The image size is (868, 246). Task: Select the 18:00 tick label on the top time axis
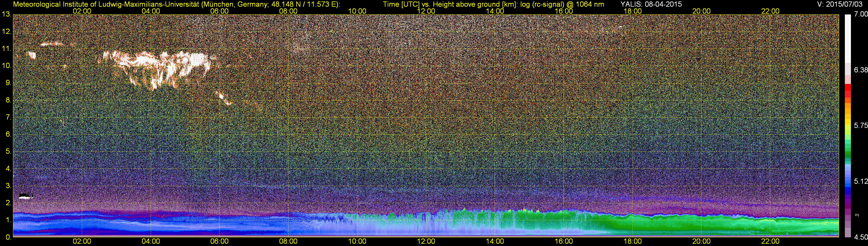(632, 11)
